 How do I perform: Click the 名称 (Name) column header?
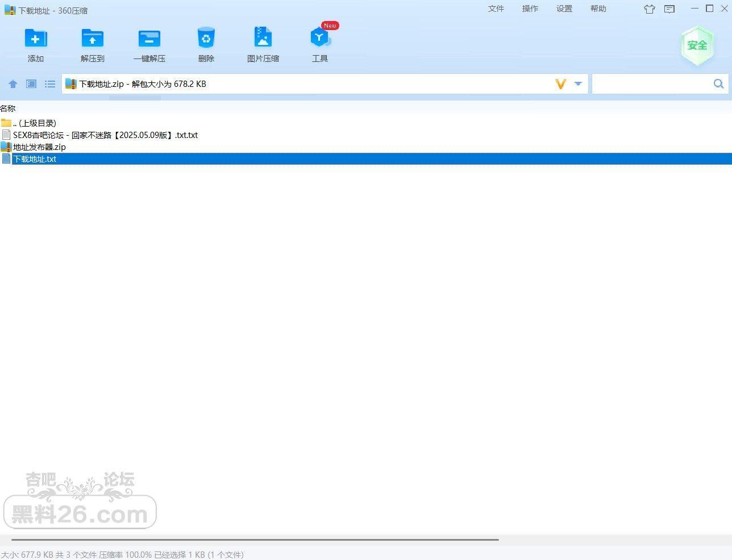8,108
